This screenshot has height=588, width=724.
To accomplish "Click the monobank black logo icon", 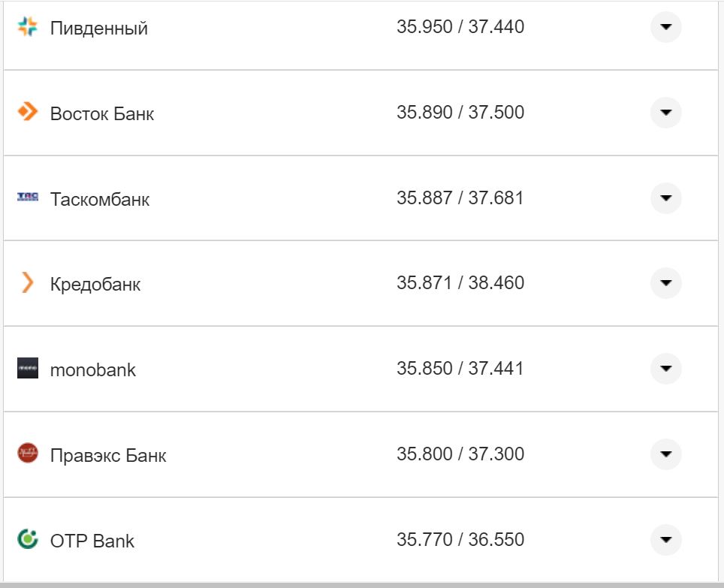I will tap(27, 369).
